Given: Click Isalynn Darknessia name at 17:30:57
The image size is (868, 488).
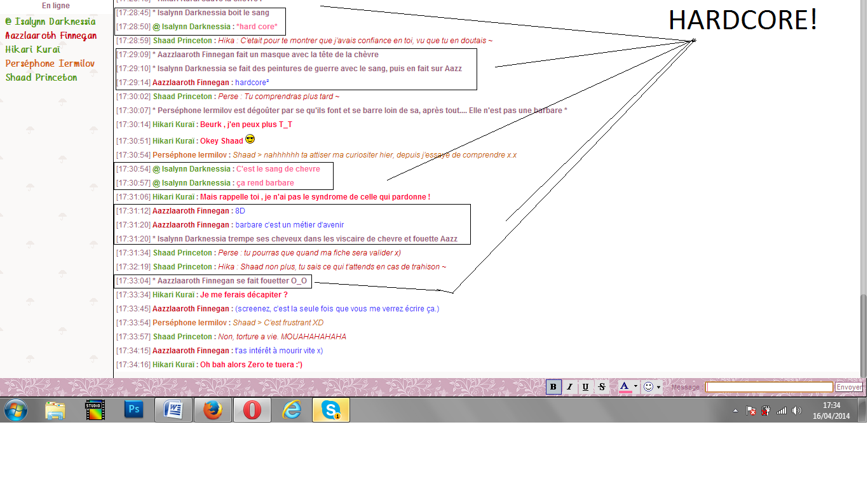Looking at the screenshot, I should (196, 183).
